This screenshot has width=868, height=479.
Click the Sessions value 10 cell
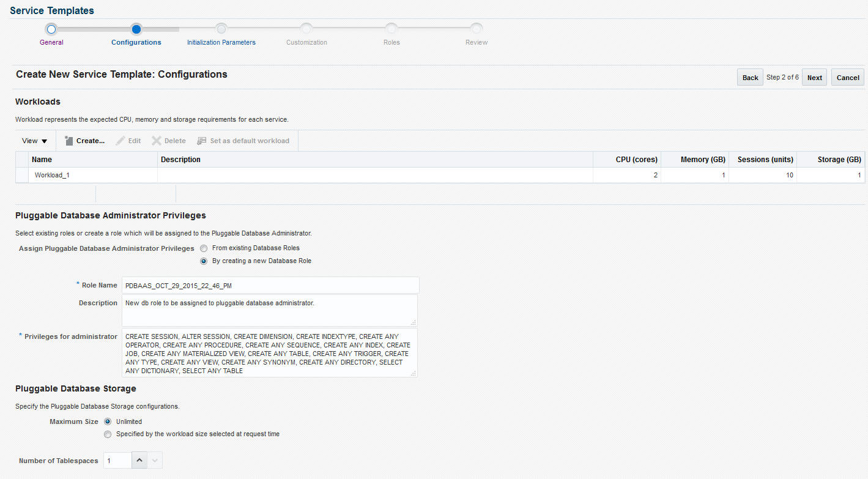tap(763, 175)
